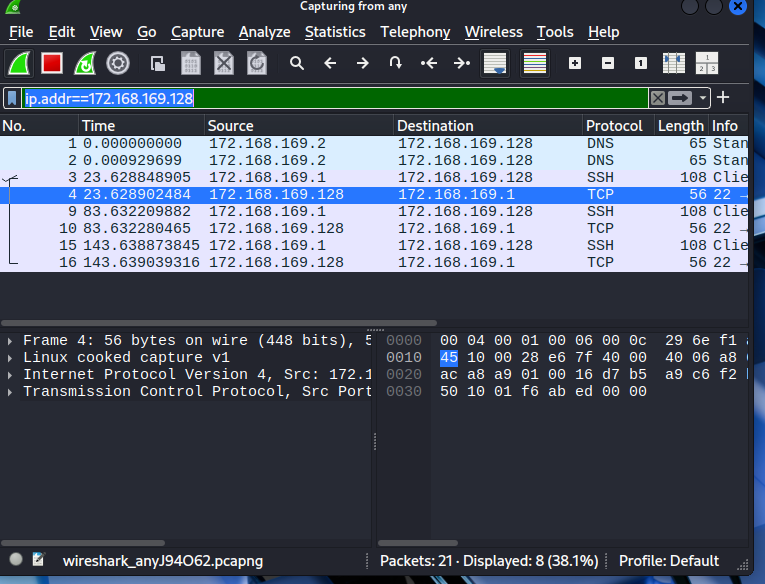Stop the running capture
The width and height of the screenshot is (765, 584).
point(52,63)
